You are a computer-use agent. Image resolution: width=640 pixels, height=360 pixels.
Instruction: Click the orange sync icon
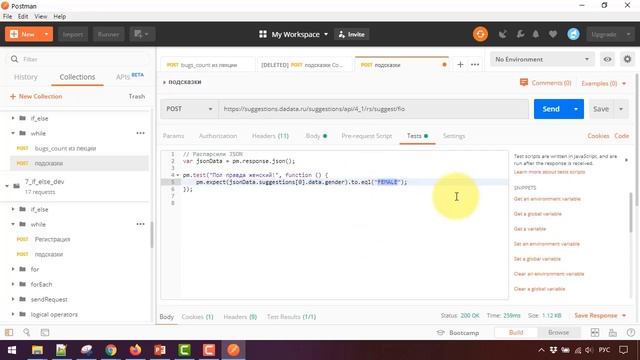pos(480,34)
